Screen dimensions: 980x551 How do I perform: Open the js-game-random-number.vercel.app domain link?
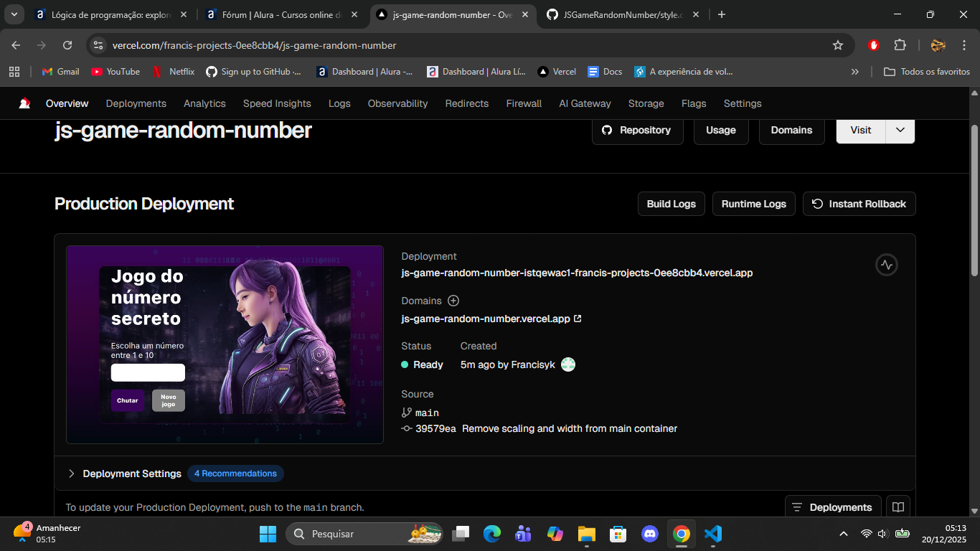(486, 319)
